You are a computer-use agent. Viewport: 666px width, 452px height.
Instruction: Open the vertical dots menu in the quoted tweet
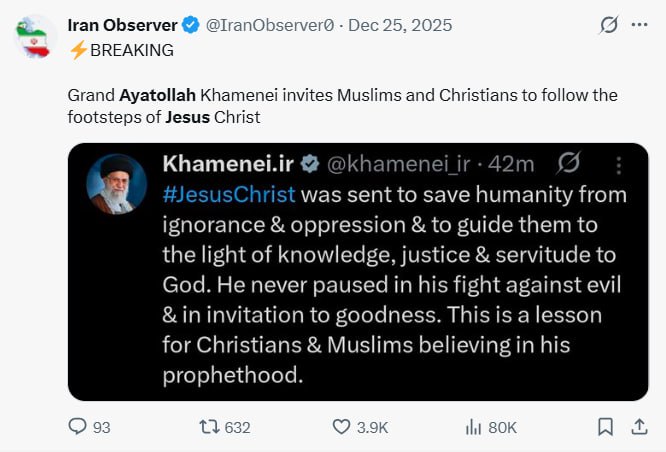coord(620,164)
